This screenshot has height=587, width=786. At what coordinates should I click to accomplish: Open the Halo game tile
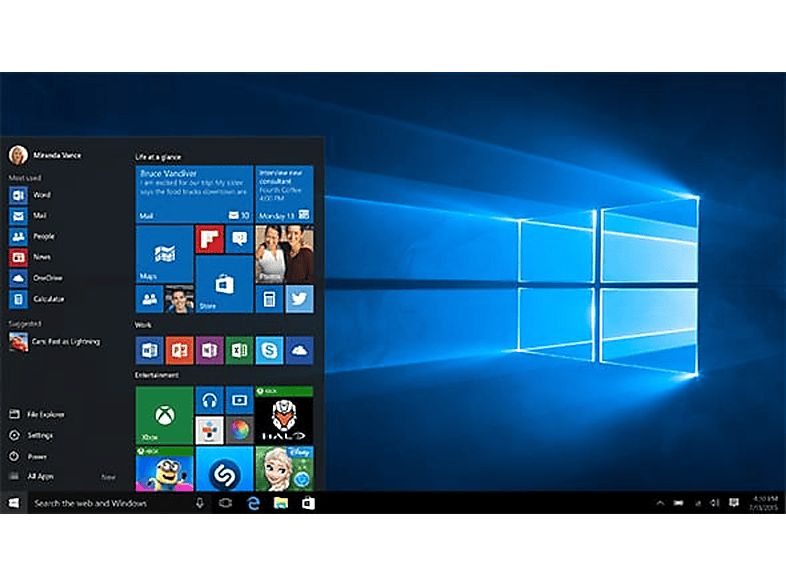coord(284,415)
